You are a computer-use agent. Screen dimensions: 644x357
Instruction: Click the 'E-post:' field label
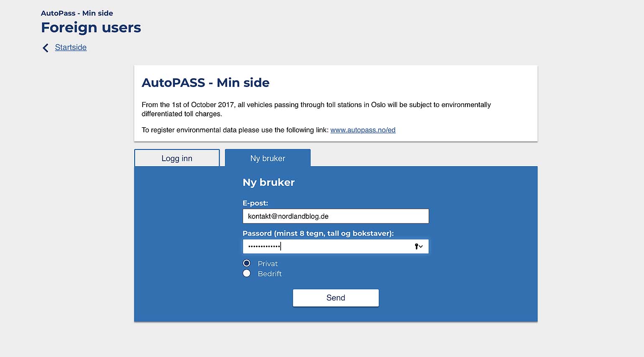(x=255, y=203)
